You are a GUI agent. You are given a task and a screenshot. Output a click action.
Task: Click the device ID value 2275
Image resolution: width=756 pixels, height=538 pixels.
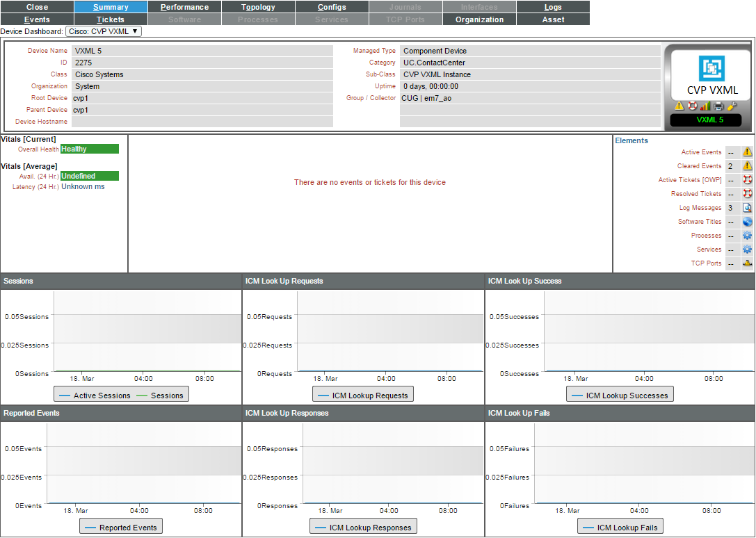click(x=202, y=63)
